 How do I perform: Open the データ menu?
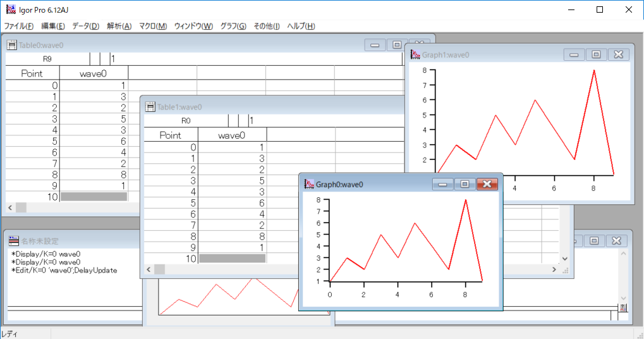[85, 26]
